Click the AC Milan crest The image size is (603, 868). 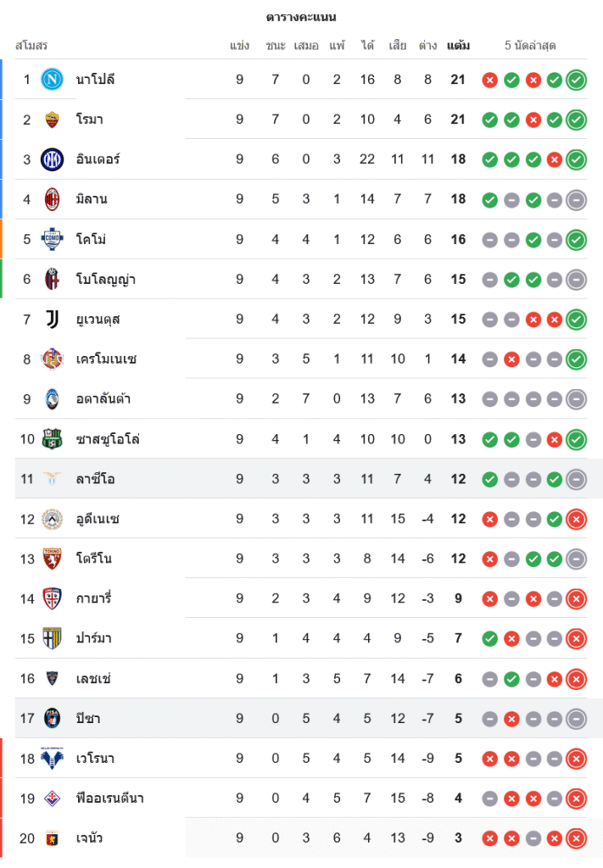click(52, 200)
